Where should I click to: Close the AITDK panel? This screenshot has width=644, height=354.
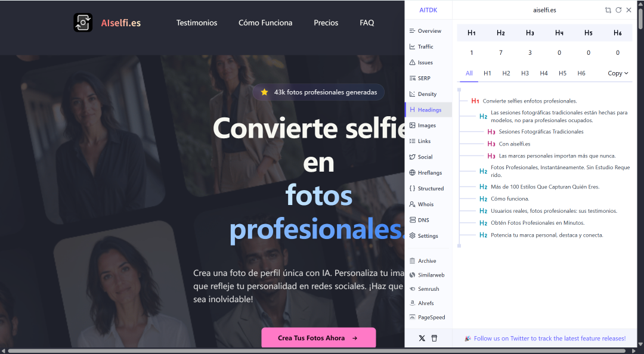[629, 10]
